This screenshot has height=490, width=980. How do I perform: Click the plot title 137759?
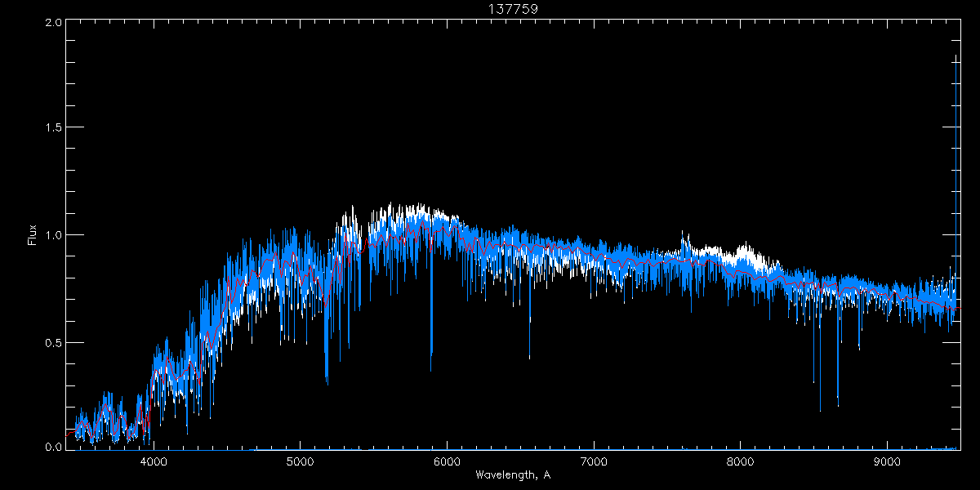(x=513, y=9)
